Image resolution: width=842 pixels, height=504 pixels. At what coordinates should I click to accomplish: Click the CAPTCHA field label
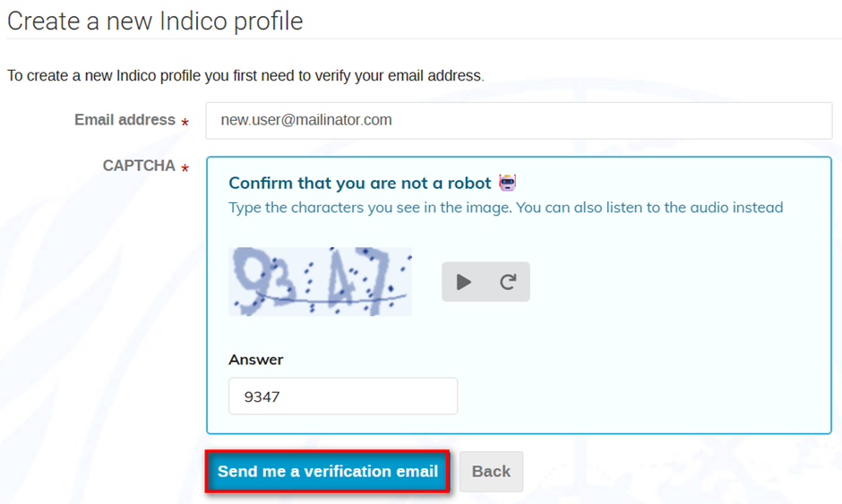pos(139,166)
